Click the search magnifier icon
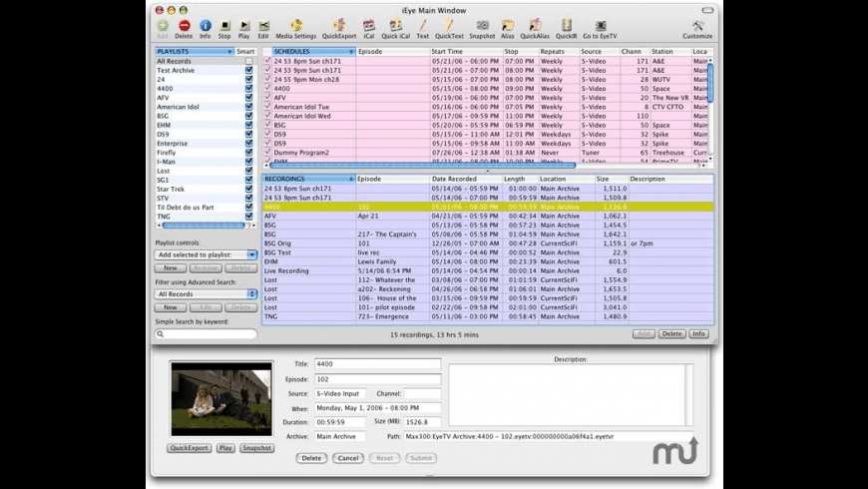Screen dimensions: 868x489 coord(161,334)
